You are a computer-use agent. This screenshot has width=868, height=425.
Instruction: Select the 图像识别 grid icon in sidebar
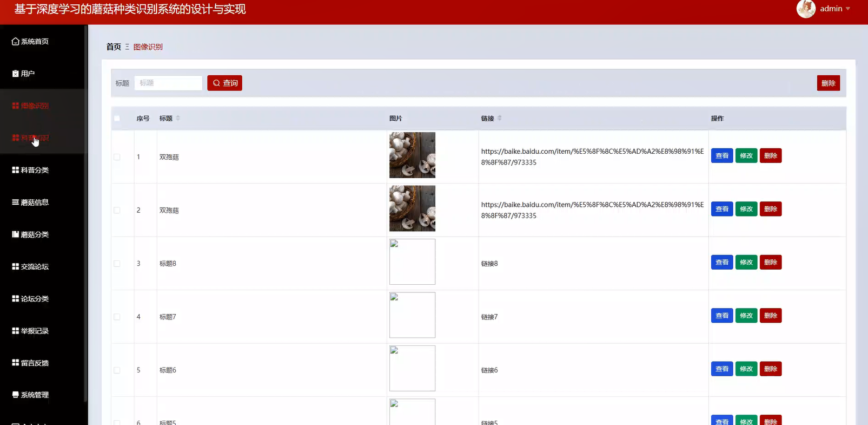(x=15, y=106)
